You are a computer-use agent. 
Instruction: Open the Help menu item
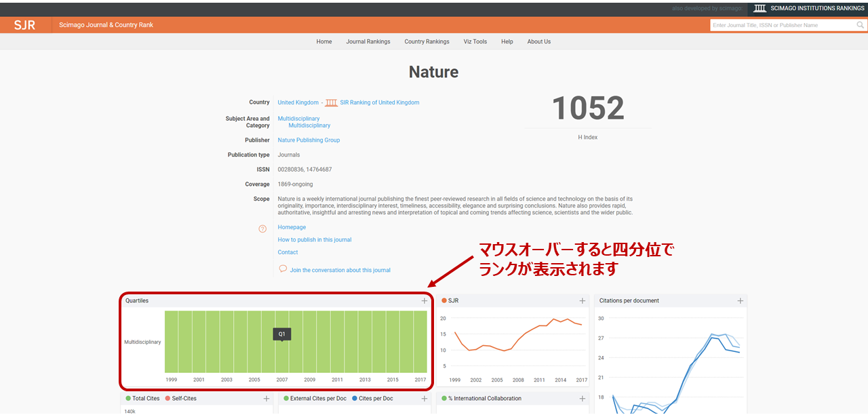coord(507,41)
